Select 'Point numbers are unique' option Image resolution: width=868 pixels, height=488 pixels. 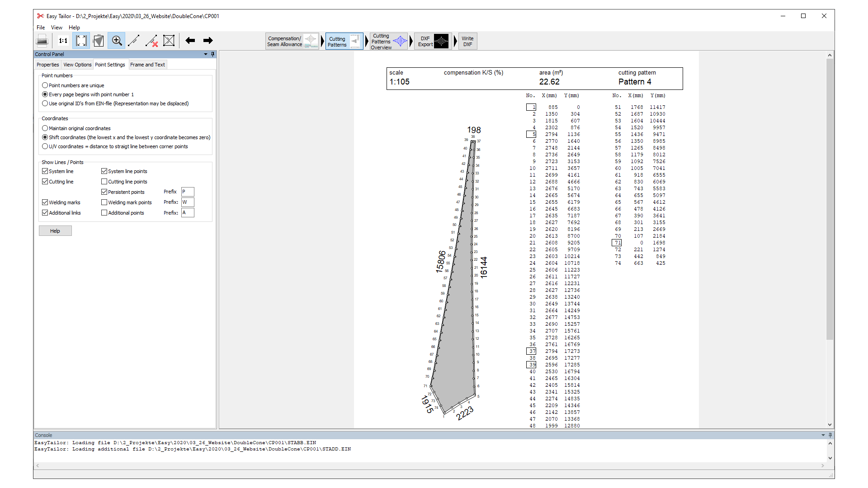pos(45,85)
